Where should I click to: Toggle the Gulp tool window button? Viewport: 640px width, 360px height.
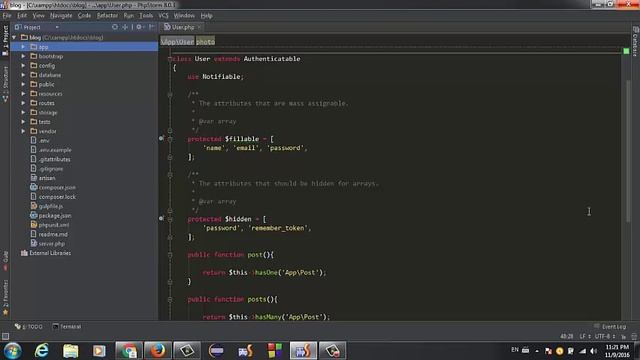tap(5, 260)
